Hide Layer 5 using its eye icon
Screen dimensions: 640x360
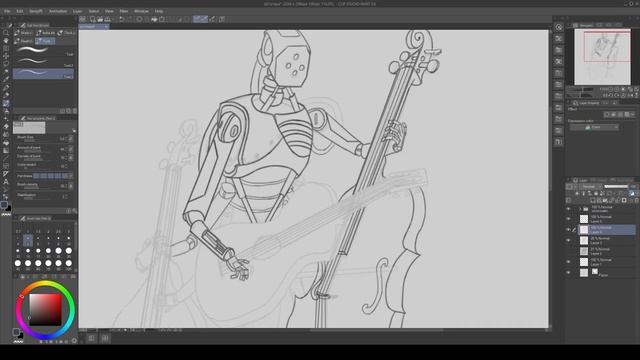[x=568, y=219]
